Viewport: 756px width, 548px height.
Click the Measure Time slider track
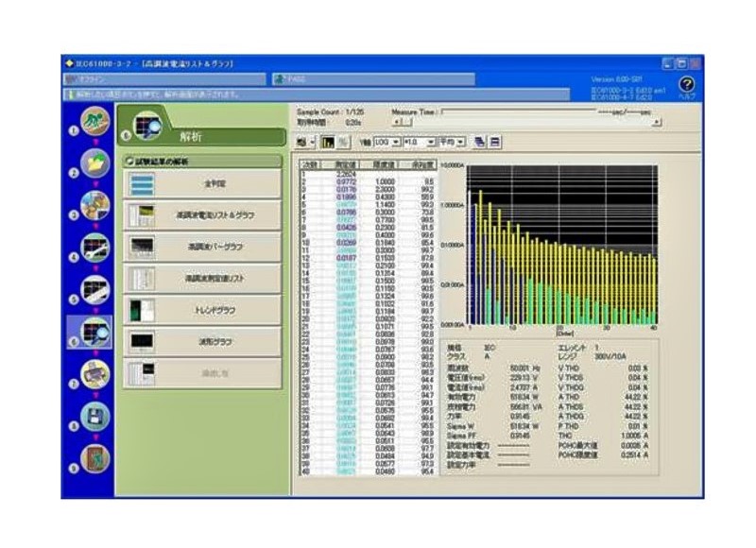pos(520,112)
